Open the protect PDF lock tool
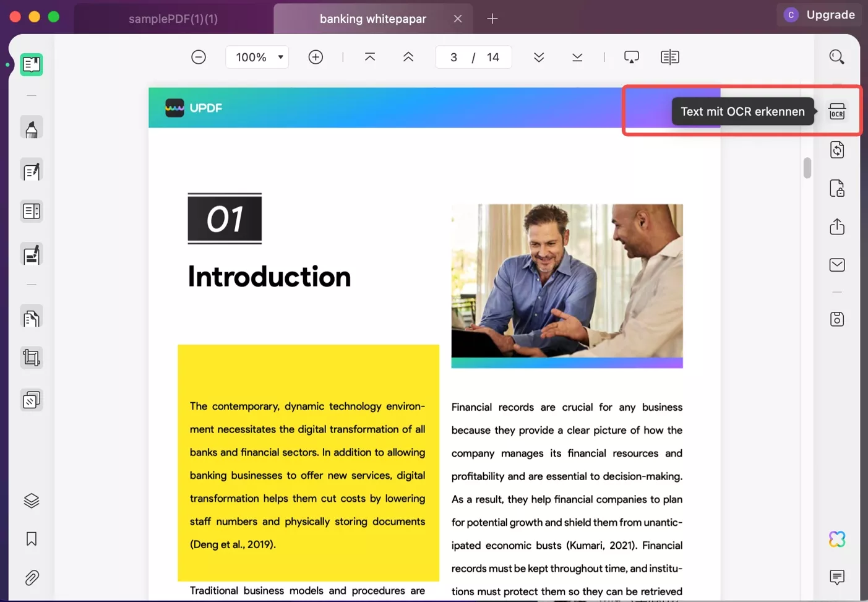This screenshot has height=602, width=868. point(837,188)
